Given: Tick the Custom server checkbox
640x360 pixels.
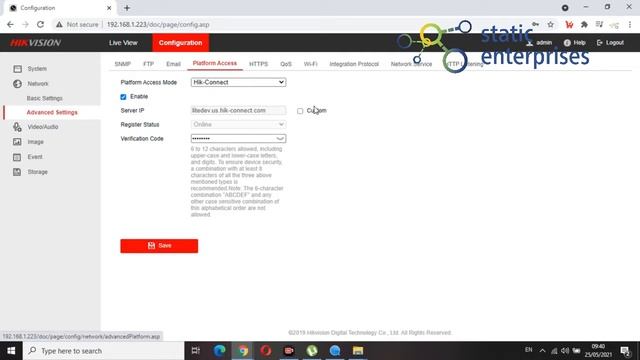Looking at the screenshot, I should pyautogui.click(x=300, y=111).
